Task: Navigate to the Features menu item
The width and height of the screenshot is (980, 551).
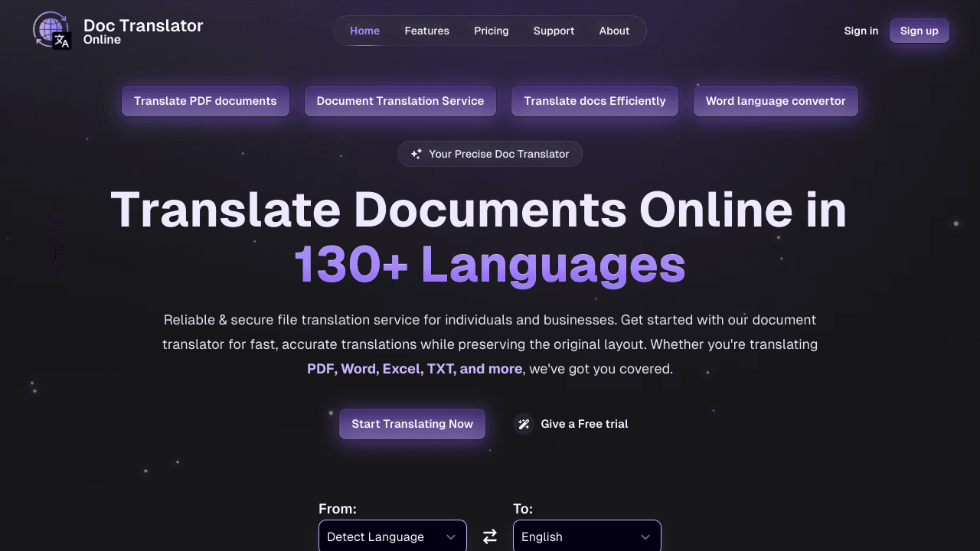Action: pos(426,31)
